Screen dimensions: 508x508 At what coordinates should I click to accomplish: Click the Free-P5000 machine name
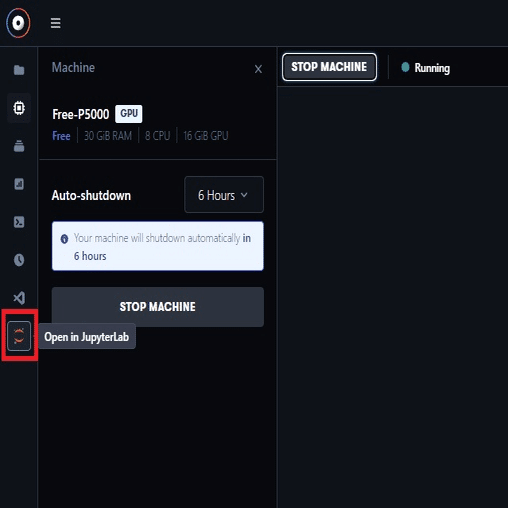click(81, 114)
